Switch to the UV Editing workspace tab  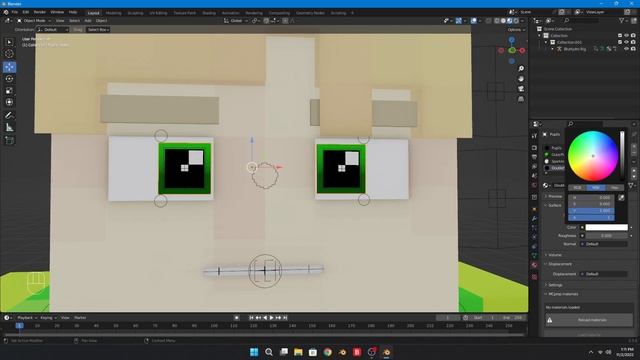(158, 13)
